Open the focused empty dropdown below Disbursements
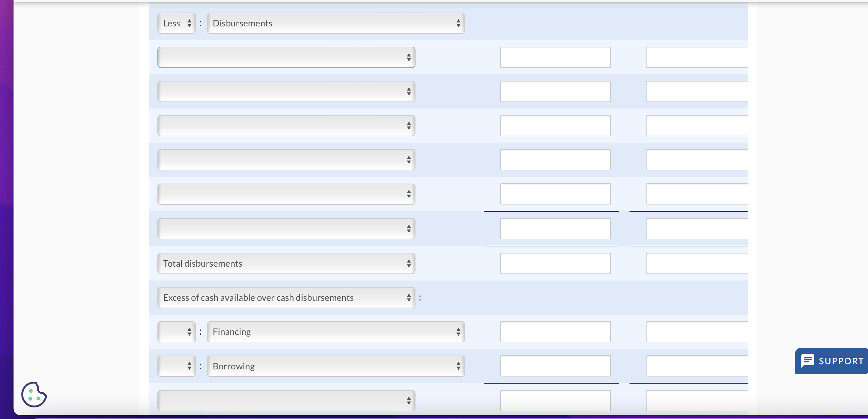The height and width of the screenshot is (419, 868). 286,57
